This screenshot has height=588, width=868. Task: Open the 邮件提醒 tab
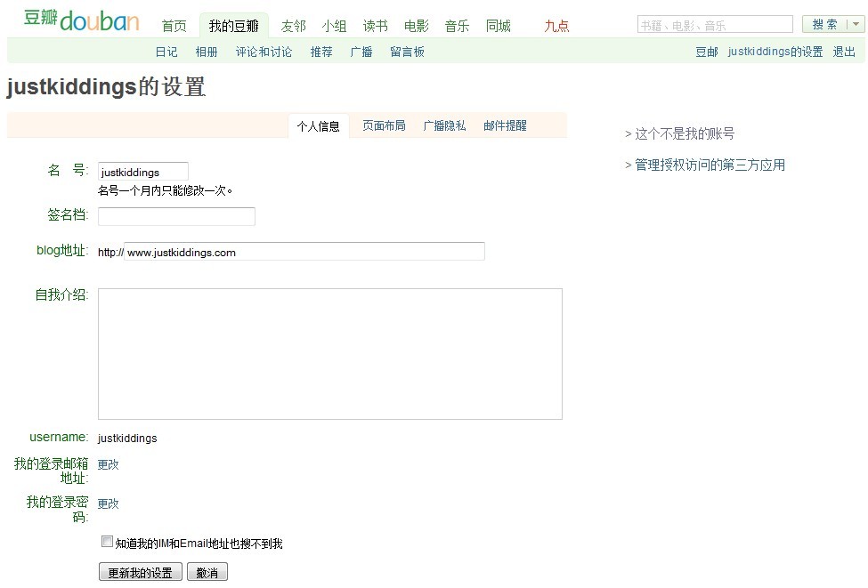pos(505,126)
